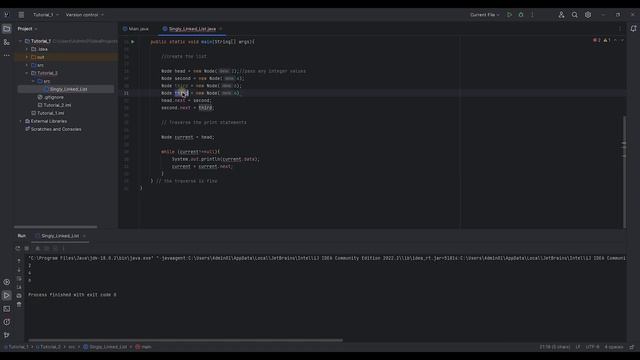Image resolution: width=640 pixels, height=360 pixels.
Task: Click 'Node current = head;' code line
Action: tap(187, 137)
